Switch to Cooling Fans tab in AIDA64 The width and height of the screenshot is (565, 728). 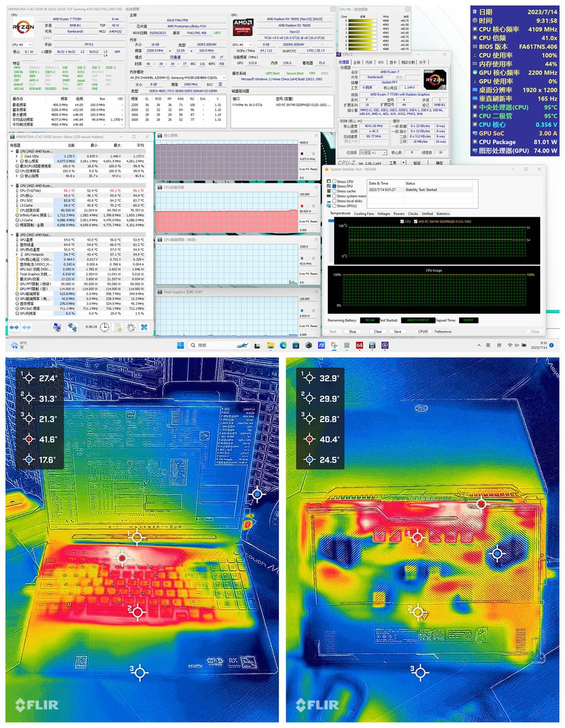click(x=364, y=214)
